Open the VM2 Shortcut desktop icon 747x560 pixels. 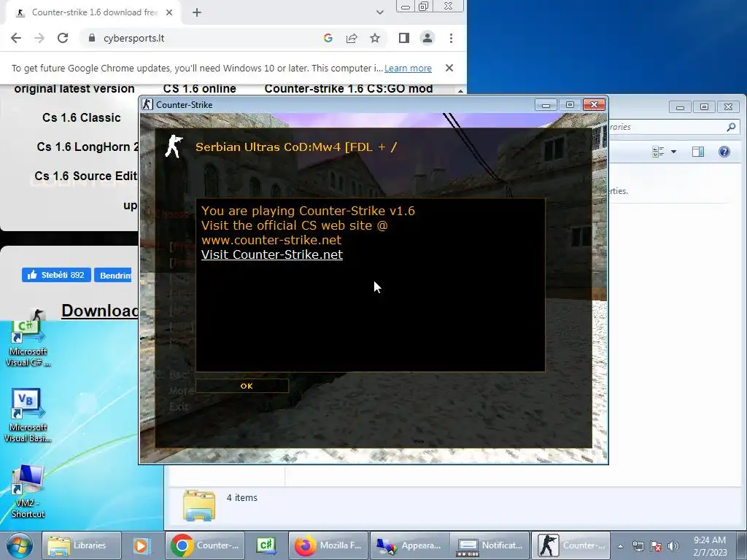[28, 491]
